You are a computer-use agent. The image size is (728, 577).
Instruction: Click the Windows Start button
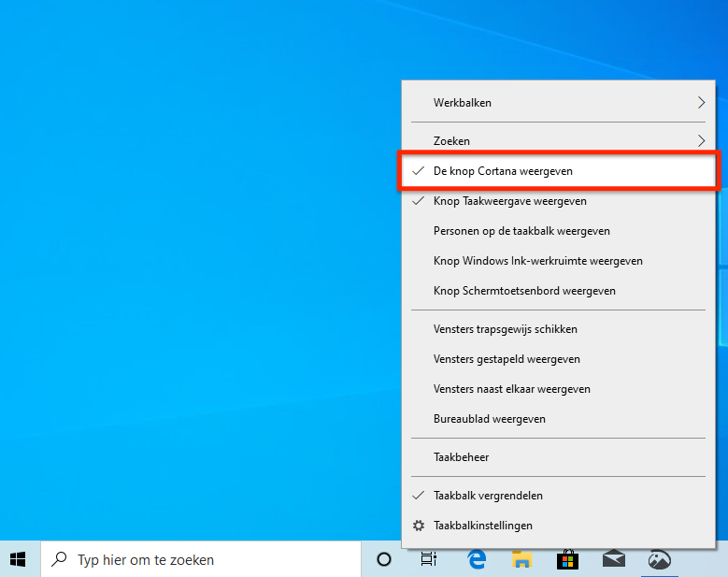[x=19, y=559]
